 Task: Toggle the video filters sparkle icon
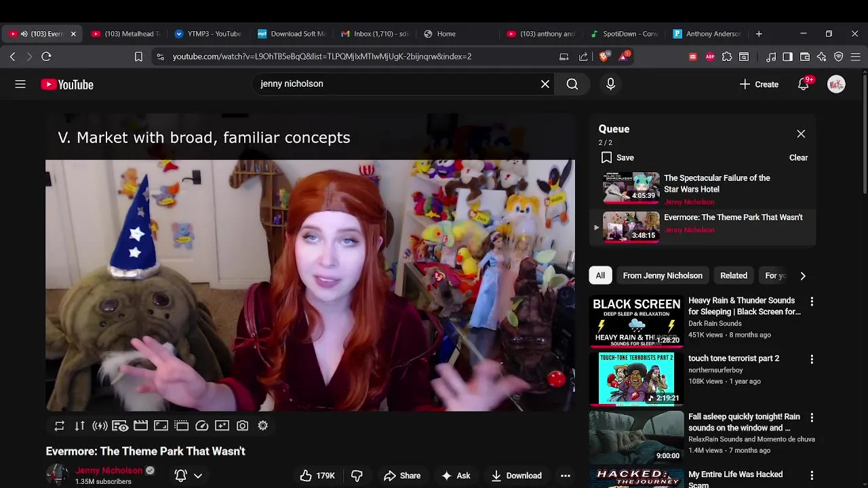coord(222,426)
